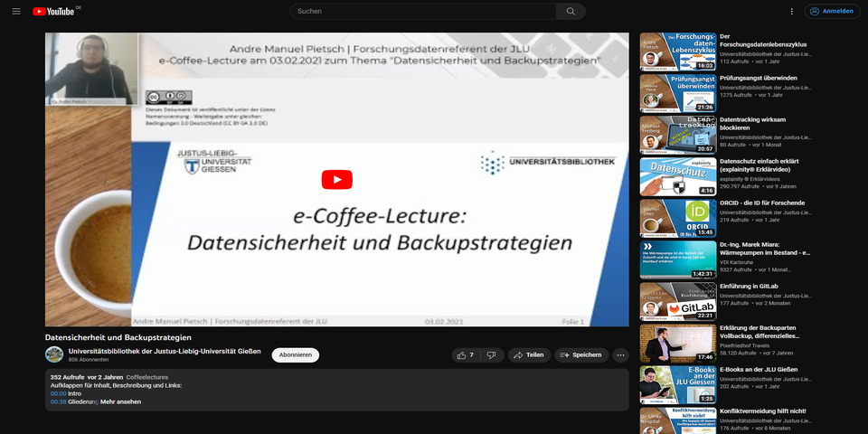This screenshot has height=434, width=868.
Task: Open Der Forschungsdatenlebenszyklus thumbnail
Action: (678, 52)
